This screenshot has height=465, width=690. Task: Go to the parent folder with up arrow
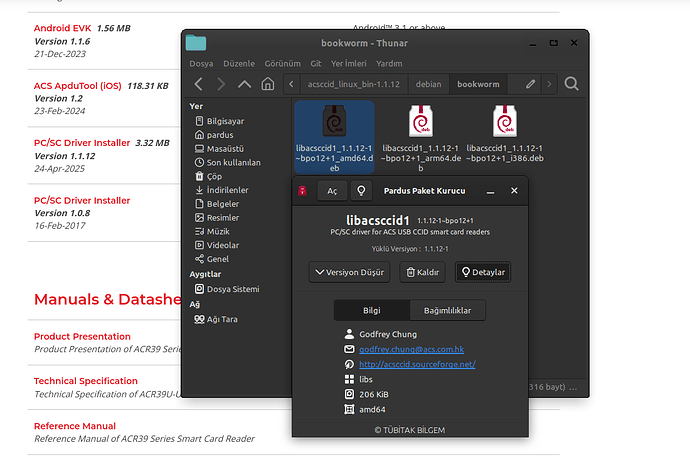pos(245,84)
